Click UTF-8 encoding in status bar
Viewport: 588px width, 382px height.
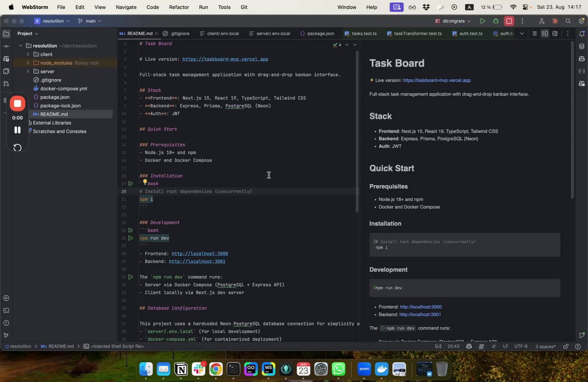tap(521, 346)
